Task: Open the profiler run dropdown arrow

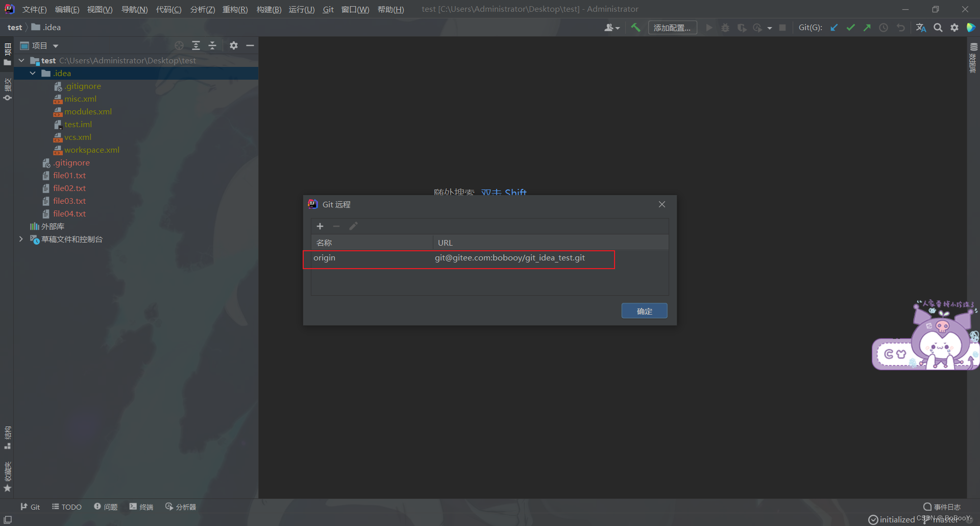Action: click(770, 28)
